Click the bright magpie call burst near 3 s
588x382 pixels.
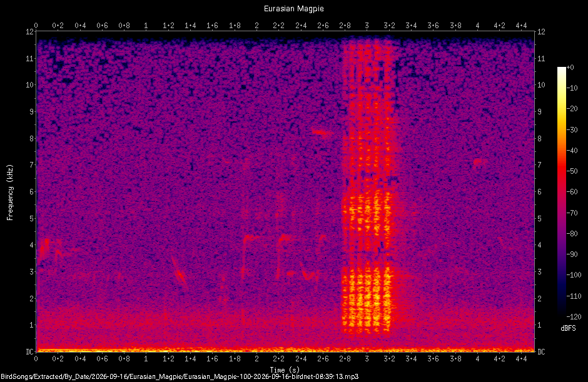367,186
